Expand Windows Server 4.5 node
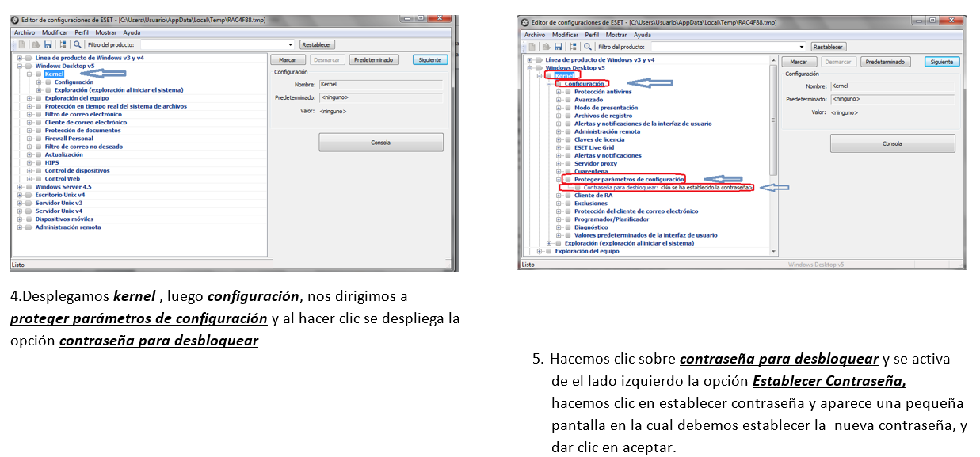 pyautogui.click(x=20, y=187)
